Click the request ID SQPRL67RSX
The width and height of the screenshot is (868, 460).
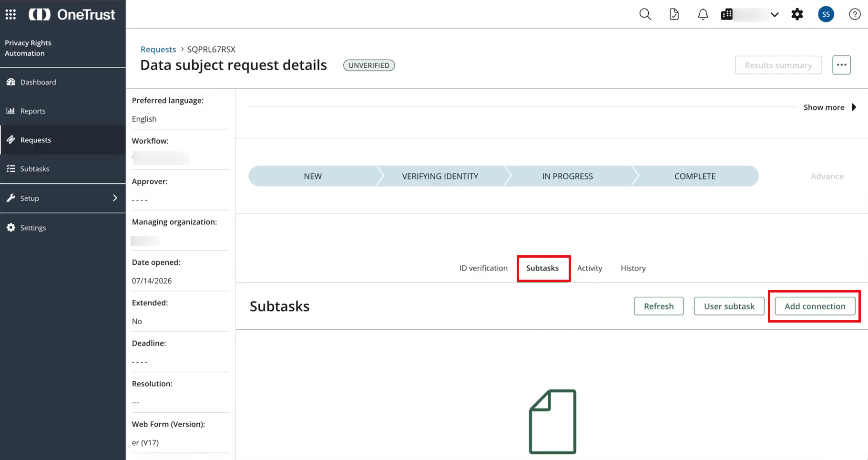point(211,49)
